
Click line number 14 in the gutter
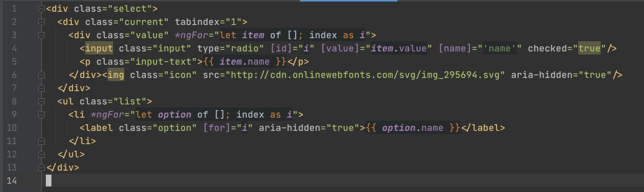(11, 180)
